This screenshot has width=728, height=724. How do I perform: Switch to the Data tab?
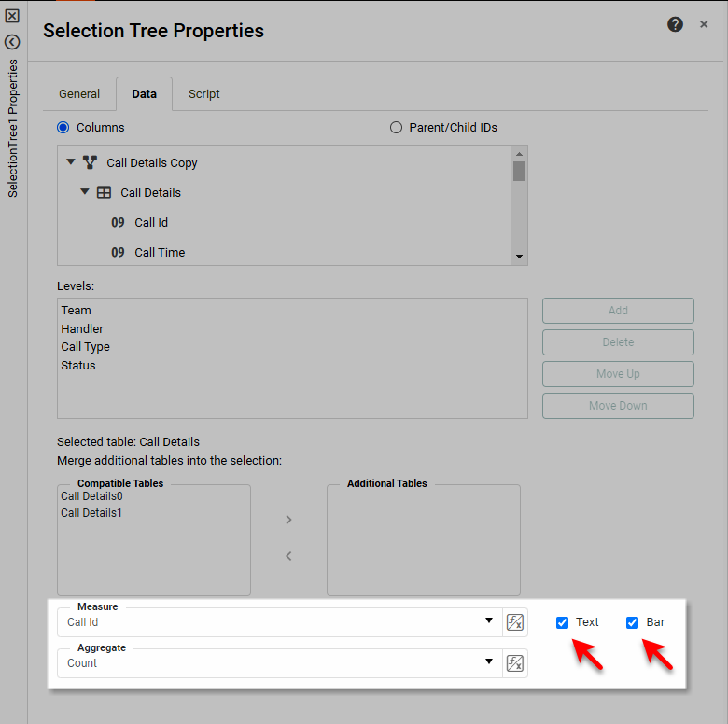144,93
